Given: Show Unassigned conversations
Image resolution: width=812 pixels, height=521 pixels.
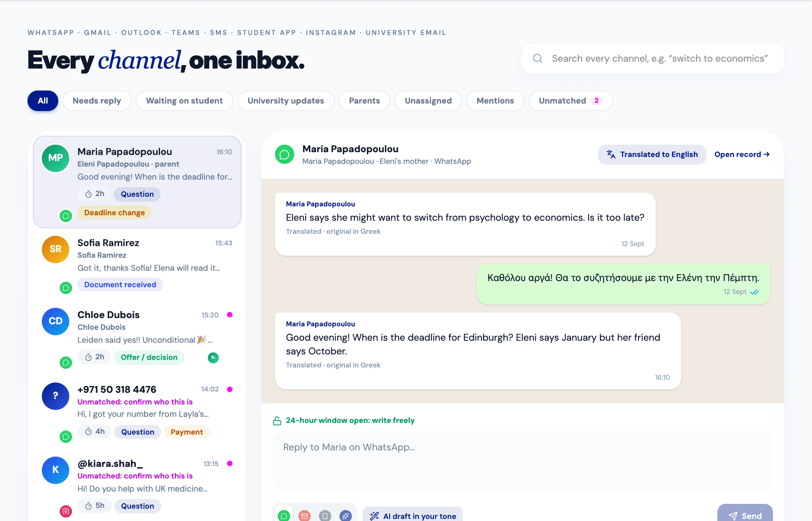Looking at the screenshot, I should click(x=428, y=101).
